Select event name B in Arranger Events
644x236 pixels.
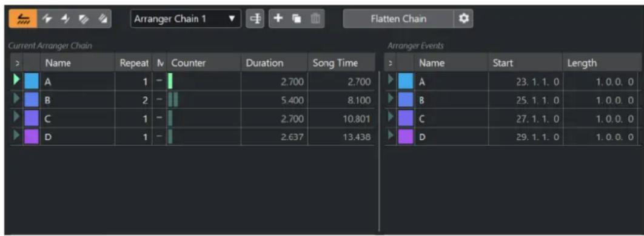[421, 100]
